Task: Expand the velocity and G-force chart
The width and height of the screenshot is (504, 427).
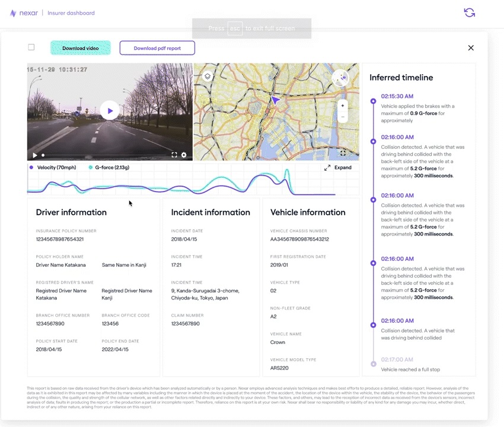Action: [337, 167]
